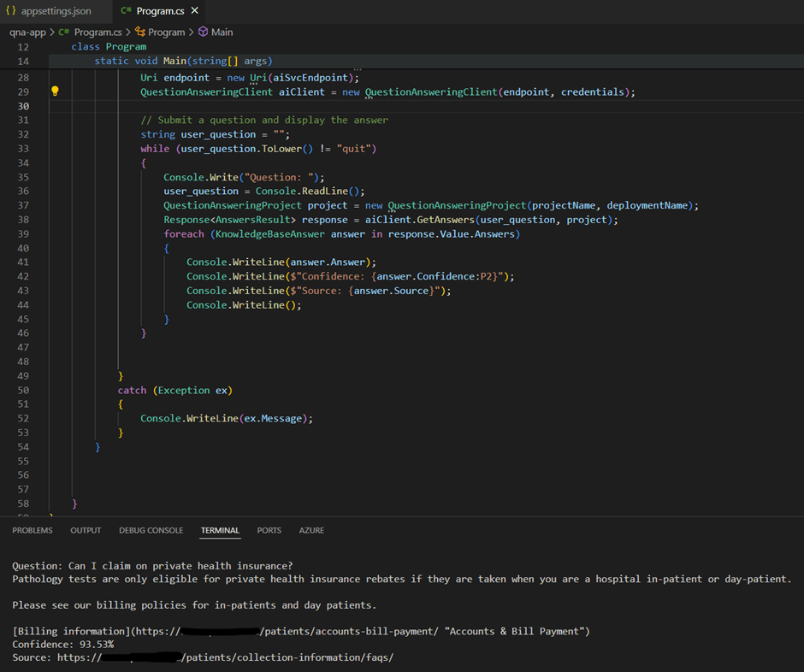Screen dimensions: 804x672
Task: Switch to the appsettings.json tab
Action: (x=56, y=11)
